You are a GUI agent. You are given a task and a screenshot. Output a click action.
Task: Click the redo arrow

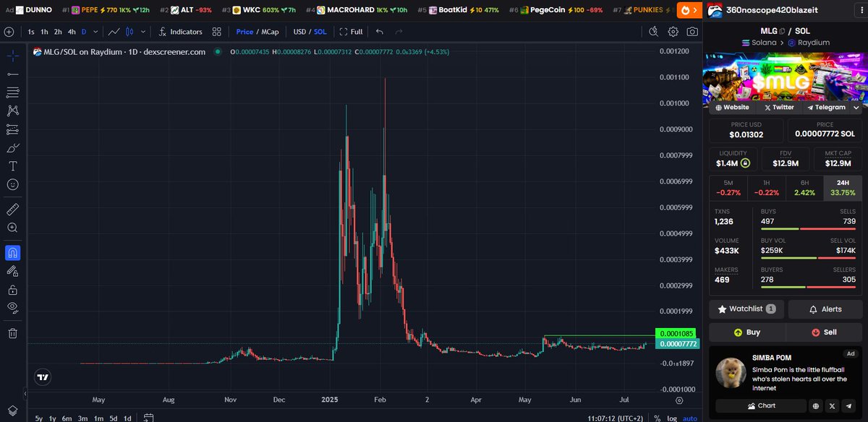tap(400, 32)
